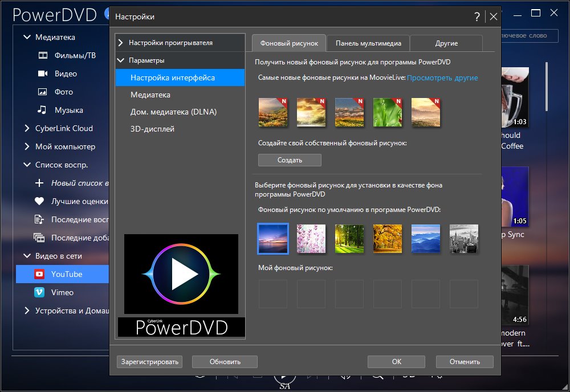
Task: Open the 4:56 video thumbnail behind dialog
Action: pyautogui.click(x=515, y=295)
